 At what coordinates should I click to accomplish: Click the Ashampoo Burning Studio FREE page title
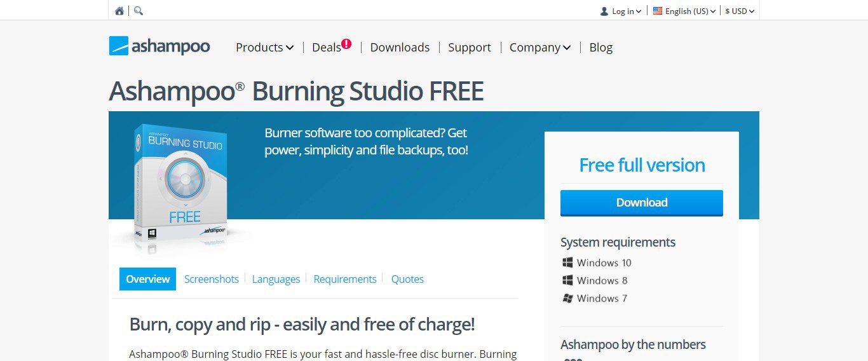[x=296, y=91]
